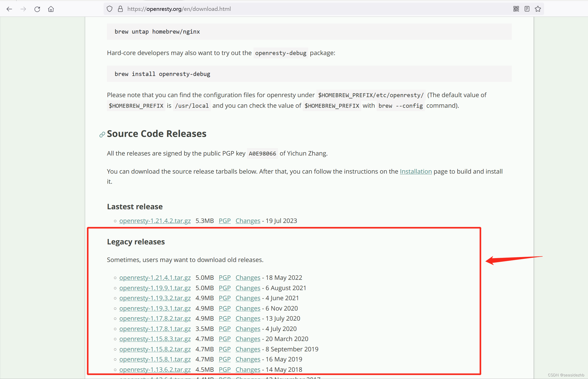Download openresty-1.13.6.2.tar.gz
Viewport: 588px width, 379px height.
(155, 370)
